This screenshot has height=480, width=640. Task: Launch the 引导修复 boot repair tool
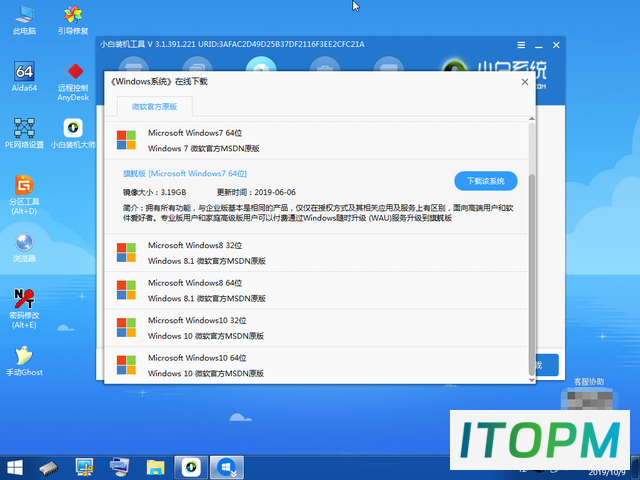click(73, 20)
